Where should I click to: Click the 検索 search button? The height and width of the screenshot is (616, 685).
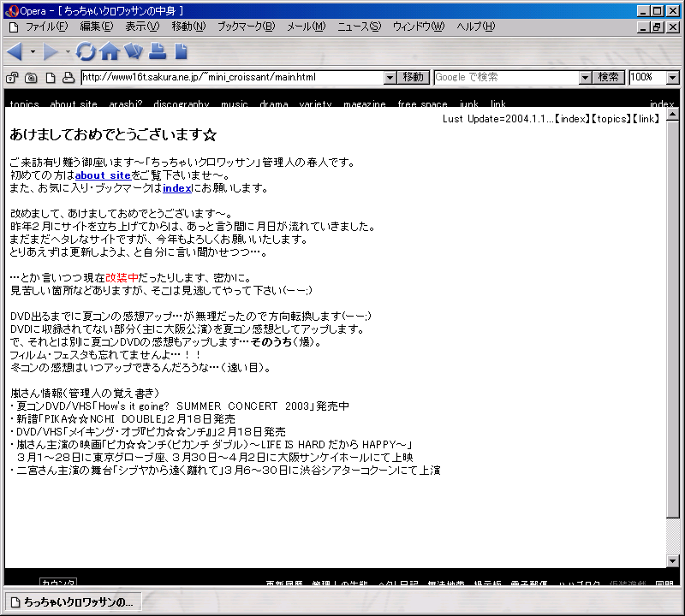pyautogui.click(x=608, y=78)
